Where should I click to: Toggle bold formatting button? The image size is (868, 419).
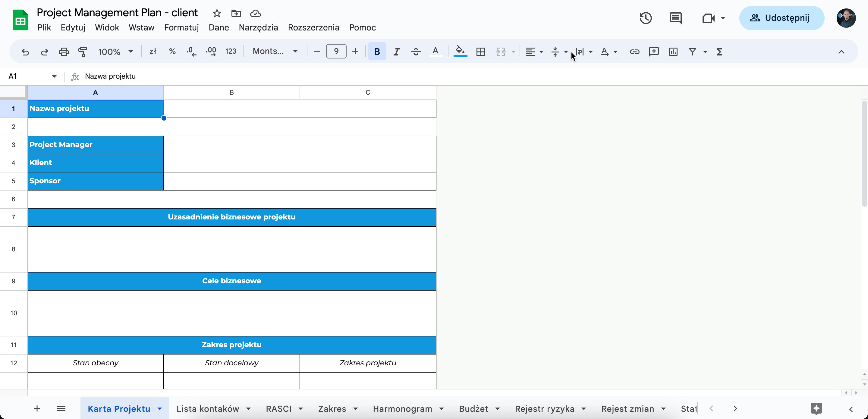[377, 52]
